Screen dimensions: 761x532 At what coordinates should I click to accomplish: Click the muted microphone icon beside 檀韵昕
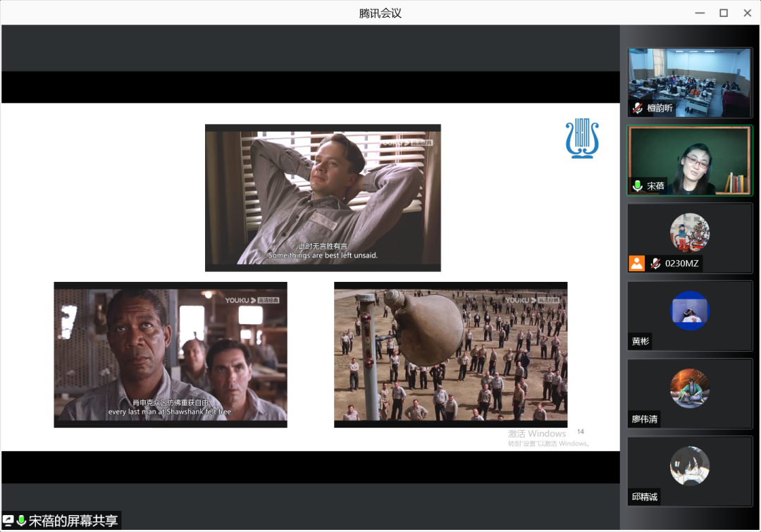638,109
